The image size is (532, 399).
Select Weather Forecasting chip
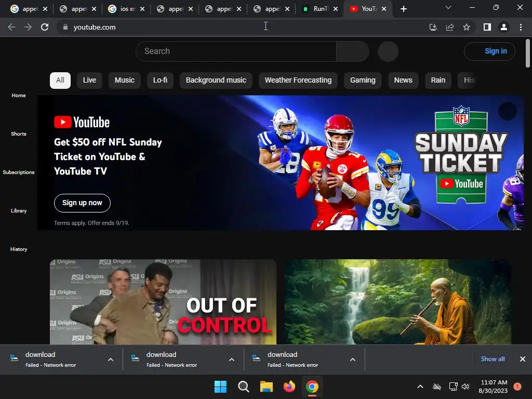point(298,81)
